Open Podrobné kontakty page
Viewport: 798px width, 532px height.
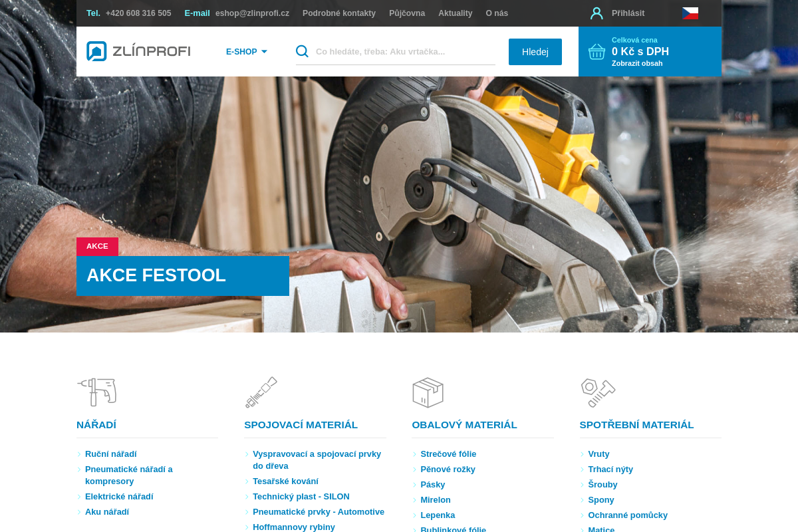tap(339, 13)
